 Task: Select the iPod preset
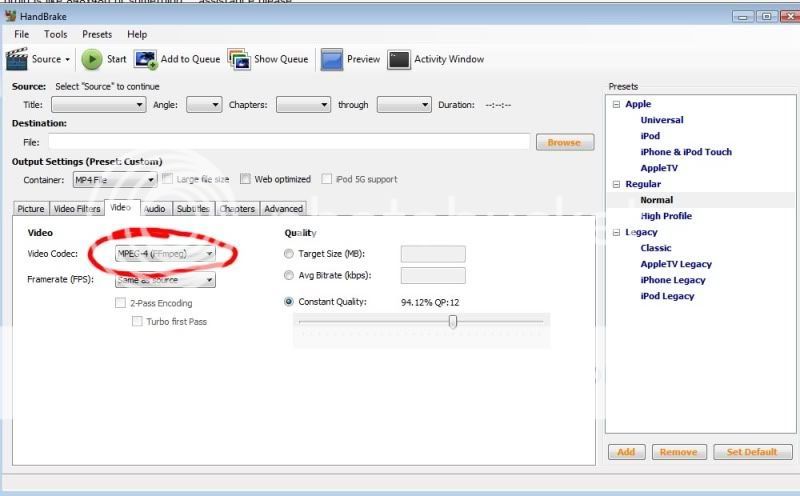point(650,136)
